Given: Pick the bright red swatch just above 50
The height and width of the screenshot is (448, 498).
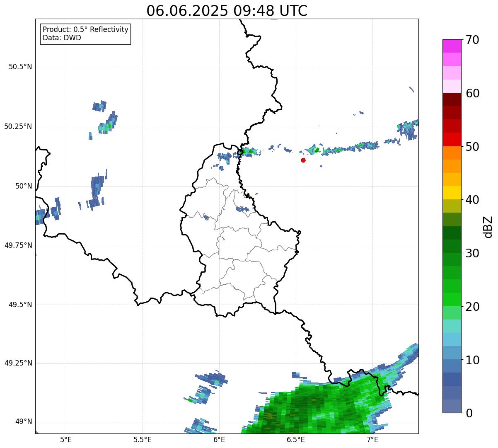Looking at the screenshot, I should click(x=452, y=139).
